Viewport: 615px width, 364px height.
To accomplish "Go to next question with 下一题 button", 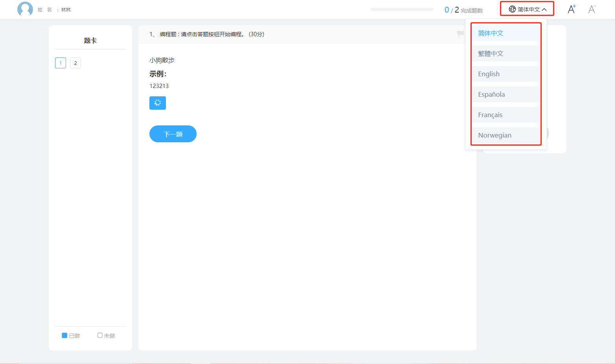I will pos(173,134).
